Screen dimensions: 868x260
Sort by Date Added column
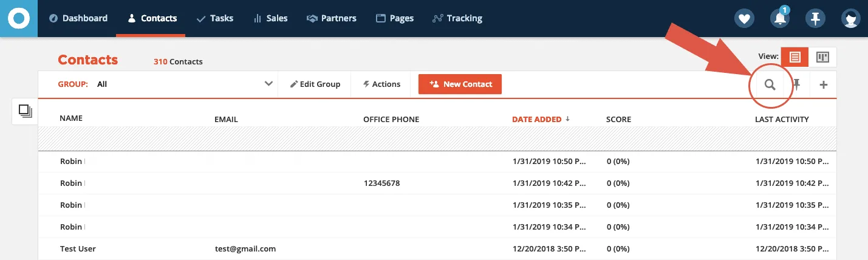pyautogui.click(x=537, y=119)
